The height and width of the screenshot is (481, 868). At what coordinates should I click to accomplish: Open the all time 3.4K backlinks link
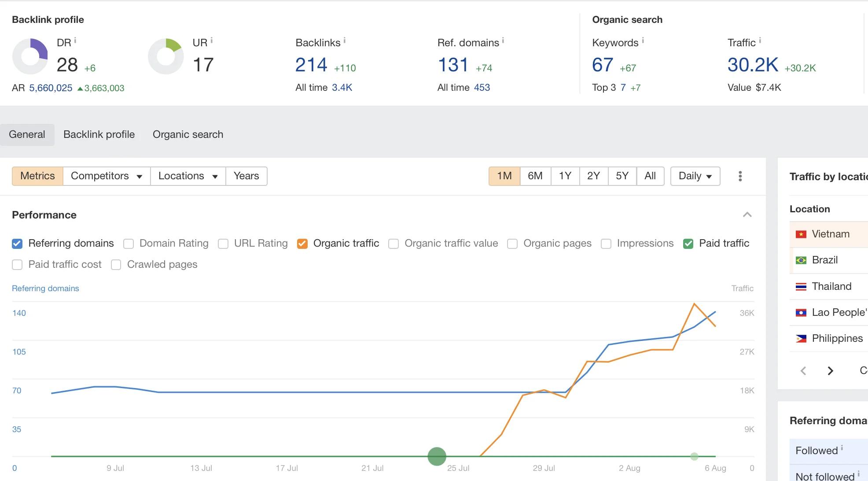click(x=342, y=88)
